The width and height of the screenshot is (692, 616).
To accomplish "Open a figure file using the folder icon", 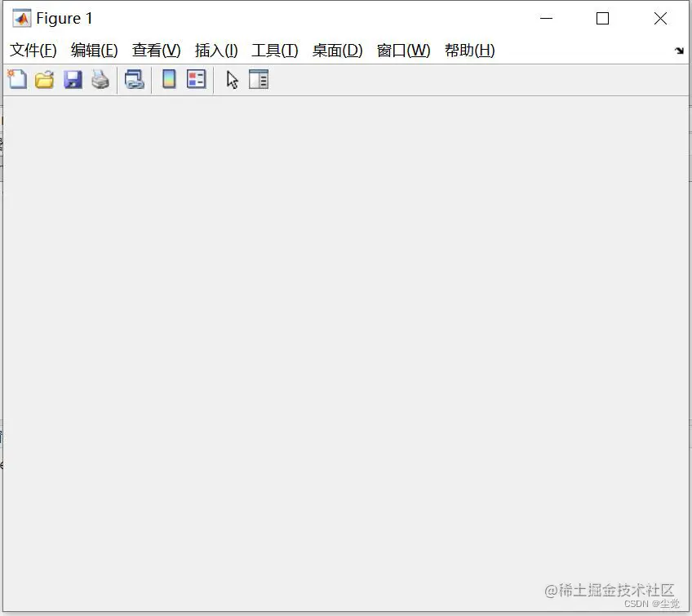I will point(44,79).
